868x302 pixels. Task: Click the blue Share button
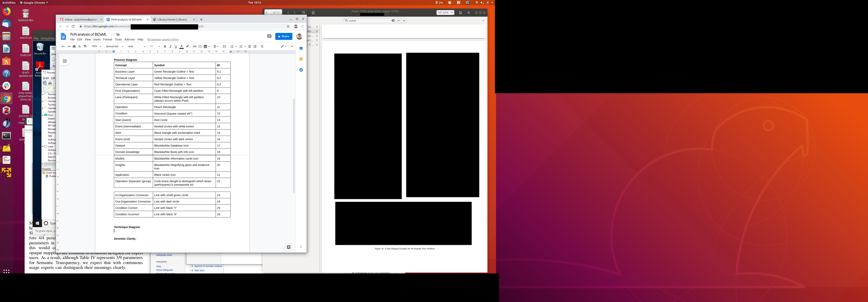point(283,36)
